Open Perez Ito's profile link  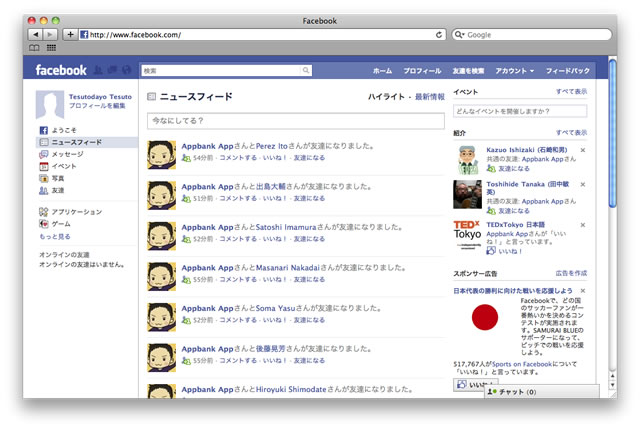coord(272,146)
